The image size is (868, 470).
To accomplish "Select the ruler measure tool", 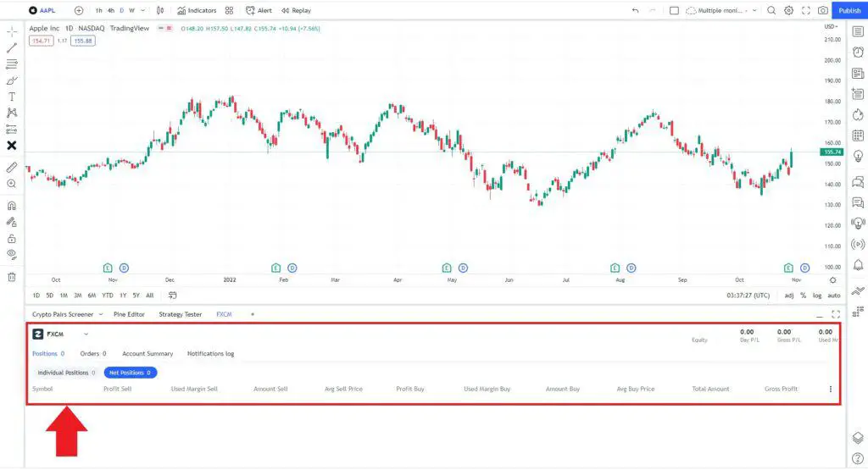I will pos(12,168).
